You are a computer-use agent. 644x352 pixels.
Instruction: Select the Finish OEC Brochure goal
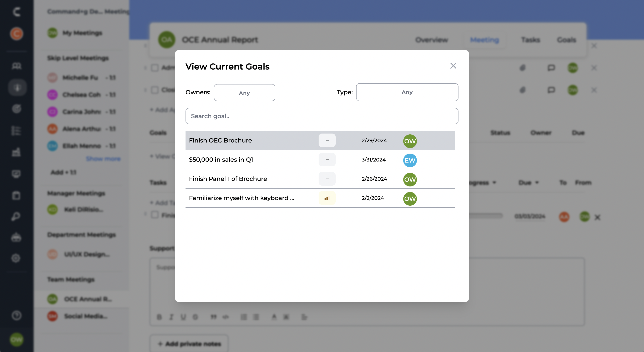[x=220, y=140]
